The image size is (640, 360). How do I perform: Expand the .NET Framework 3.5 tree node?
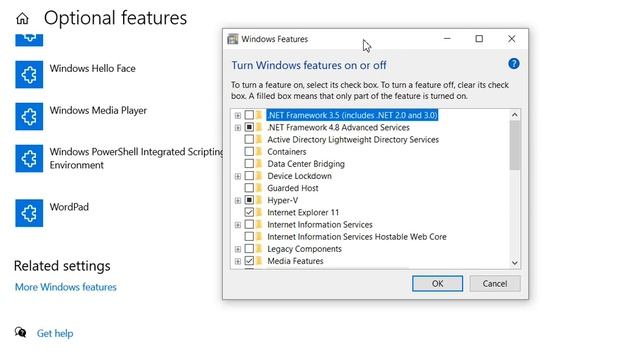[238, 116]
